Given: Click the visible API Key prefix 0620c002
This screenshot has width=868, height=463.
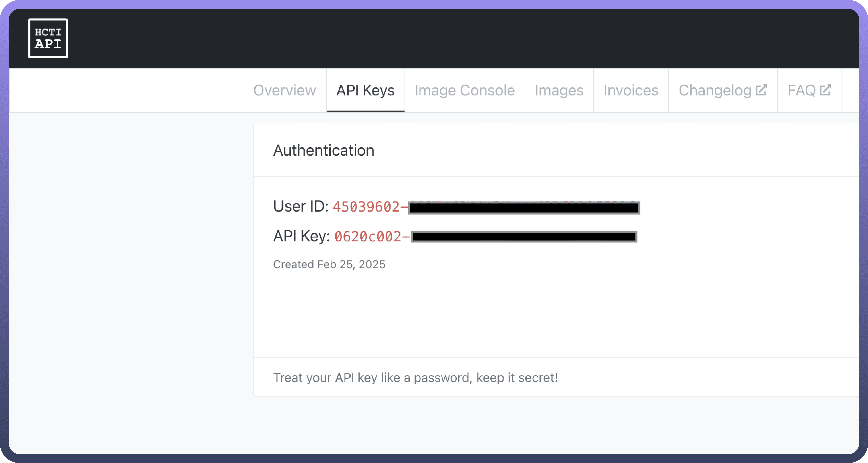Looking at the screenshot, I should (x=367, y=237).
